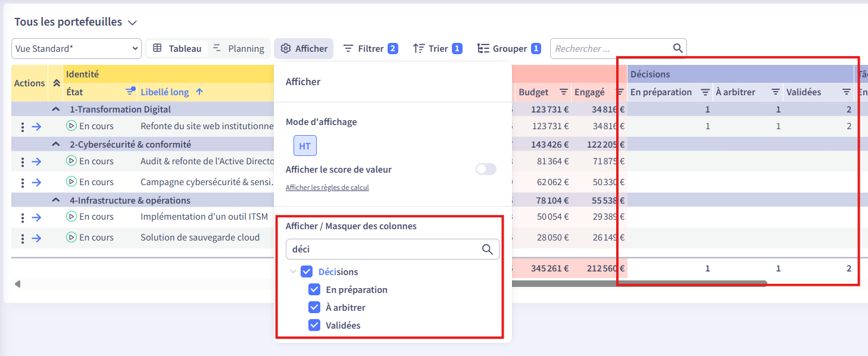
Task: Click filter icon on Budget column
Action: (x=563, y=92)
